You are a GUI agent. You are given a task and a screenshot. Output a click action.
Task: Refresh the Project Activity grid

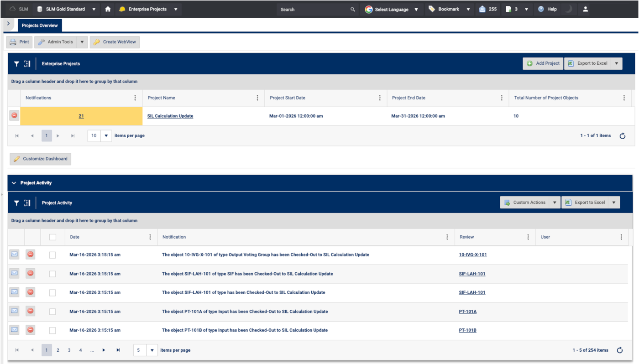pos(619,350)
